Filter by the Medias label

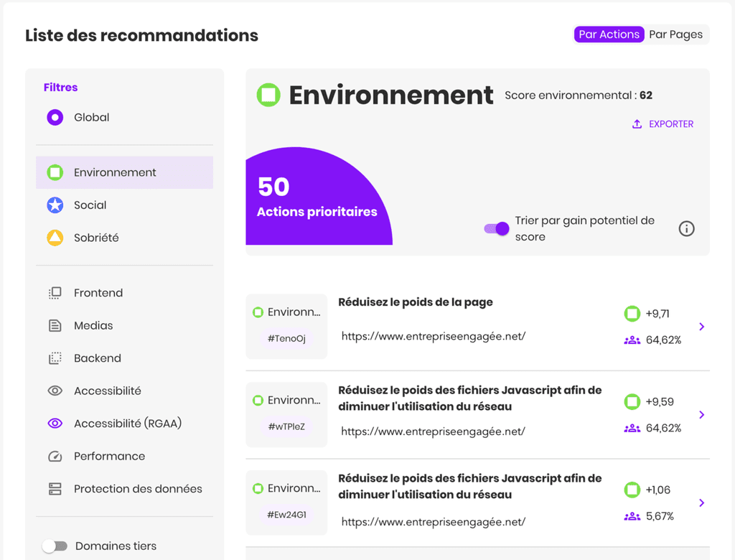click(93, 325)
